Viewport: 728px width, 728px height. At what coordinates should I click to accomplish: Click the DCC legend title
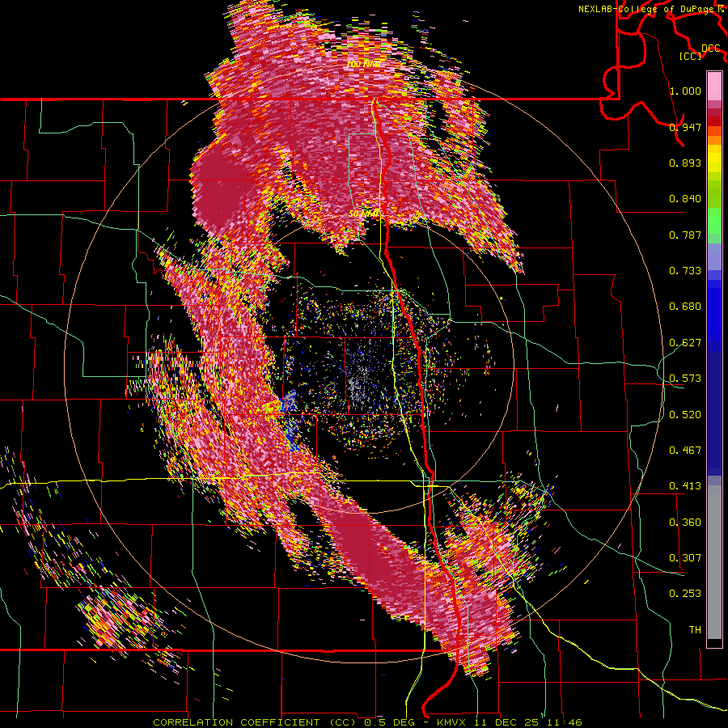(x=710, y=49)
